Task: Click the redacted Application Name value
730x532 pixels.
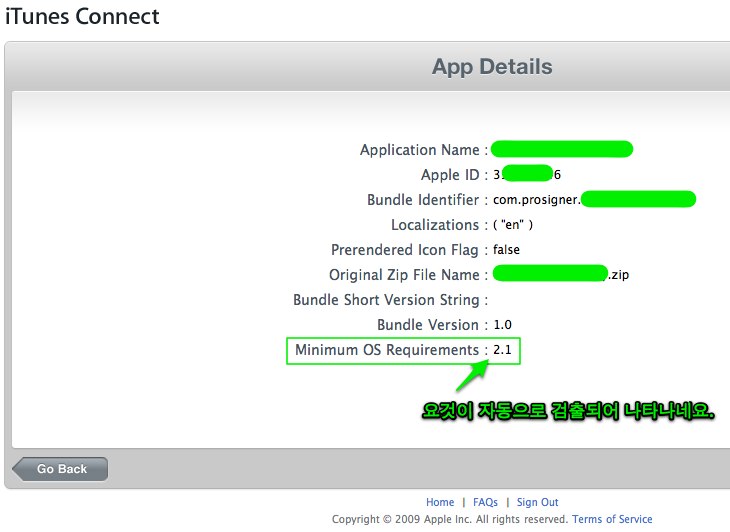Action: click(562, 150)
